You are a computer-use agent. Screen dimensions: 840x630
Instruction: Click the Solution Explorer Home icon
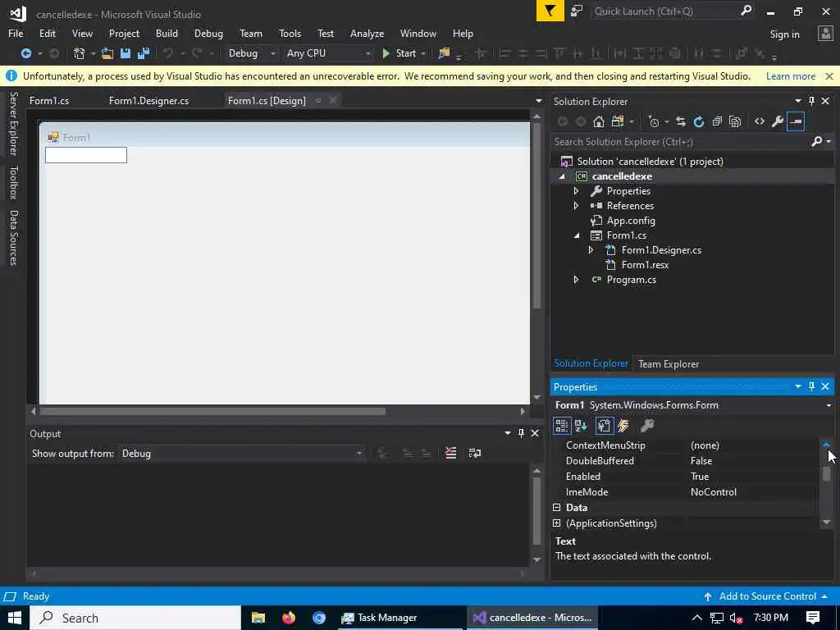click(598, 121)
